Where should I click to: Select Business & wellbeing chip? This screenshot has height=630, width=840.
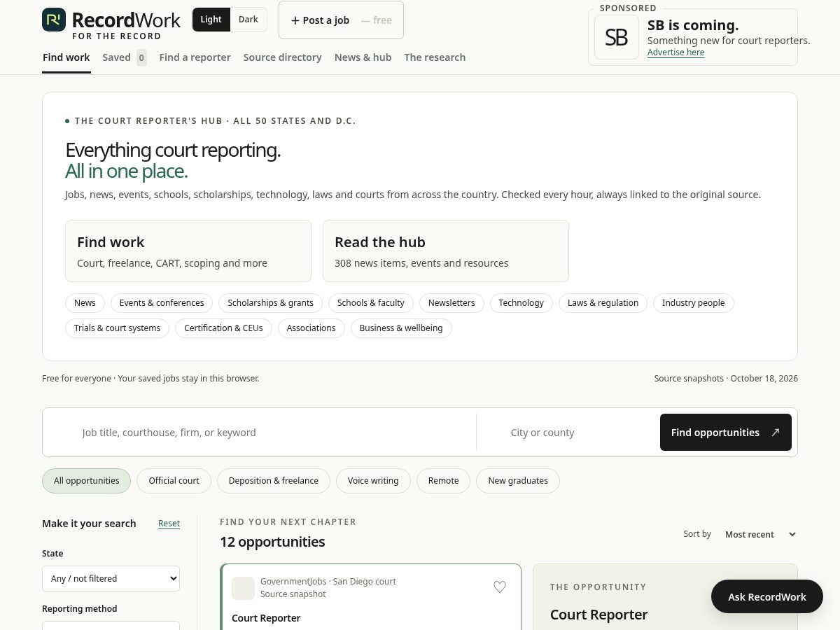[401, 328]
